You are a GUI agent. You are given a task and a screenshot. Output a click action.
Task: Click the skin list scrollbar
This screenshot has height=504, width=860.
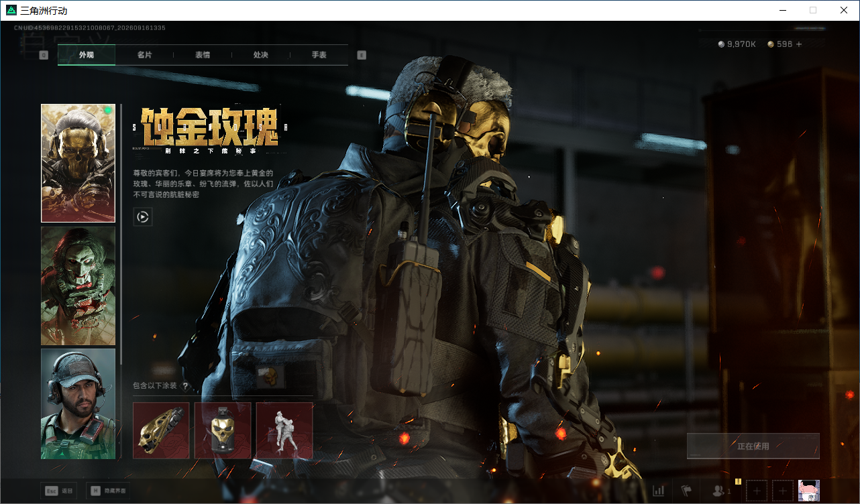pos(121,235)
